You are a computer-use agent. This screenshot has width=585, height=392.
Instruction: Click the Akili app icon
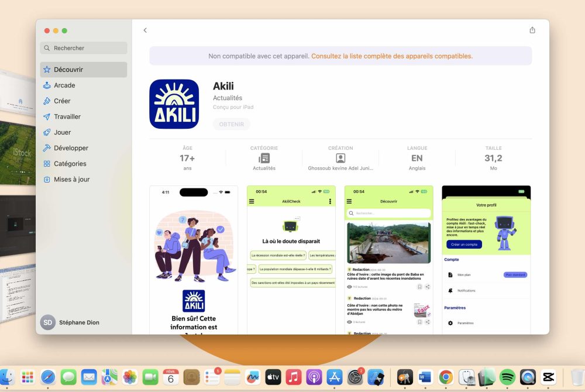[174, 104]
